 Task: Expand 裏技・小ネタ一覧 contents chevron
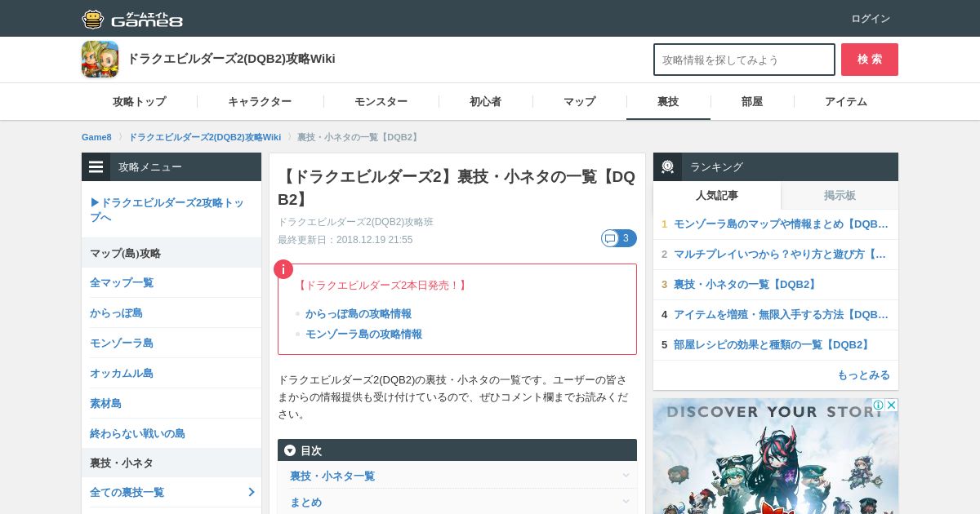[x=626, y=476]
